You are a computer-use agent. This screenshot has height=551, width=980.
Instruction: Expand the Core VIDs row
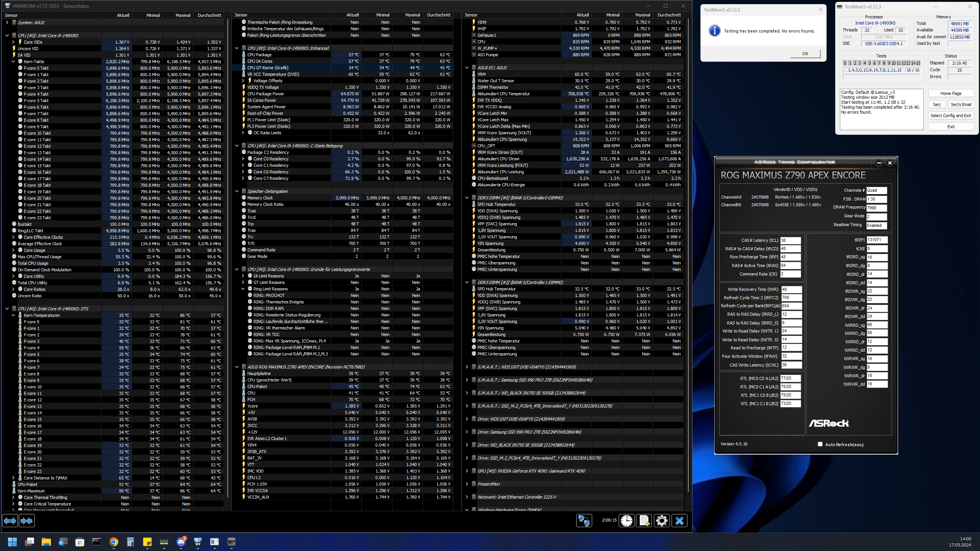pyautogui.click(x=13, y=42)
